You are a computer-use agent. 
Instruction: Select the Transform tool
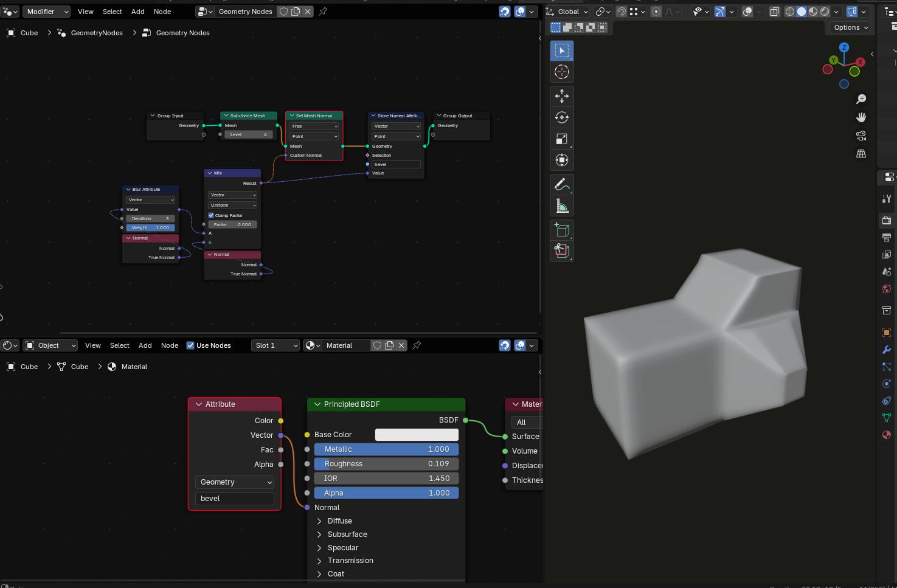coord(561,160)
